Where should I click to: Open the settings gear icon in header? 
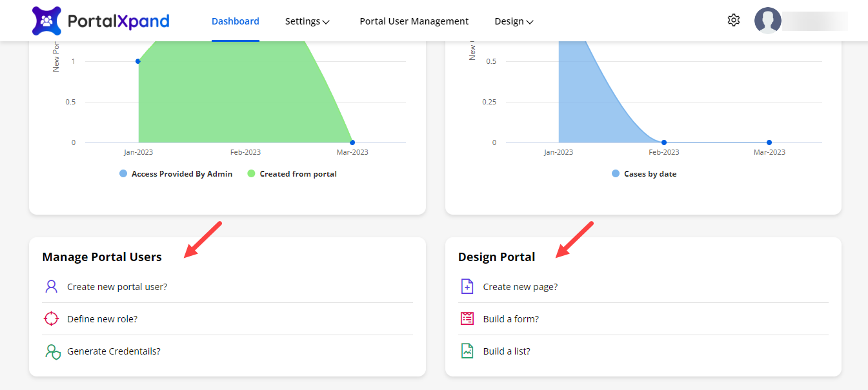coord(733,21)
